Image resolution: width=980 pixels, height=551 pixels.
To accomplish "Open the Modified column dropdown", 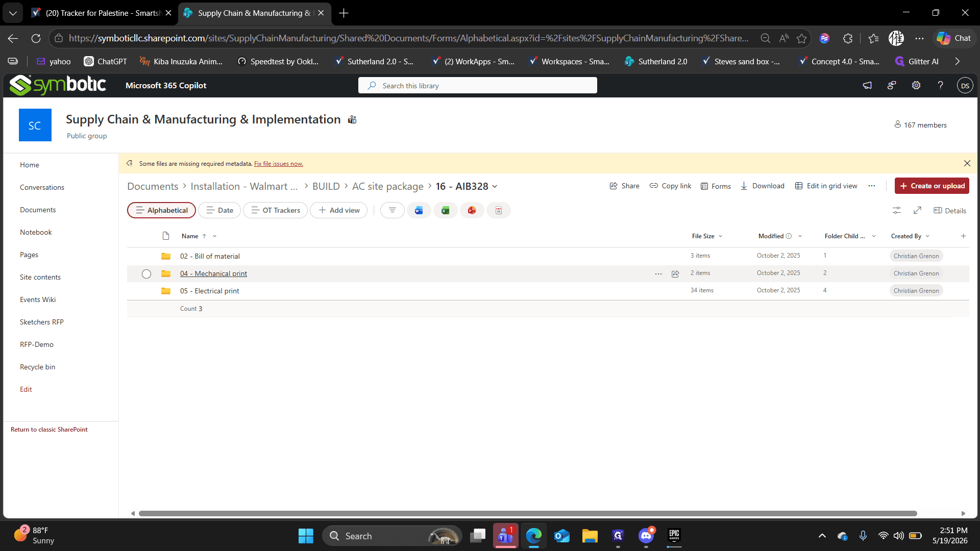I will point(800,236).
